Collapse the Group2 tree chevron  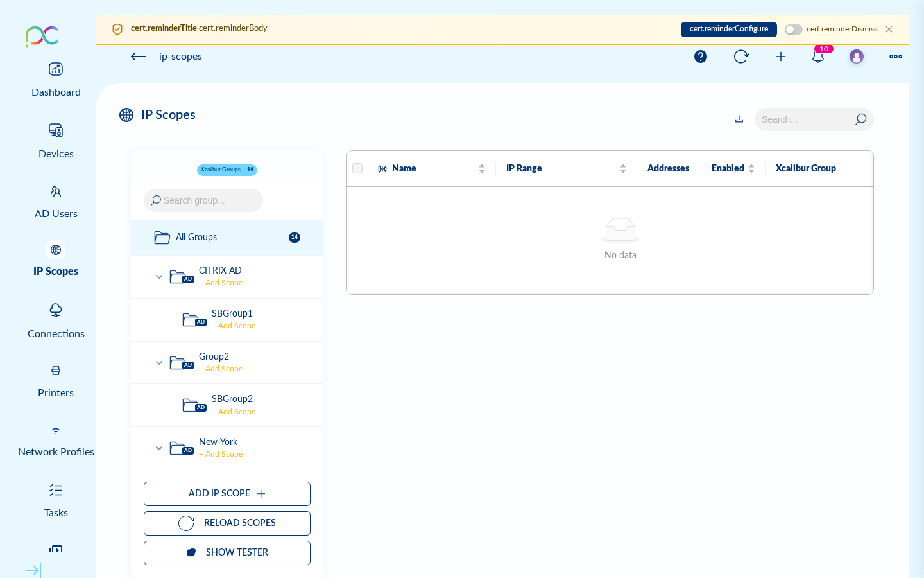click(159, 363)
